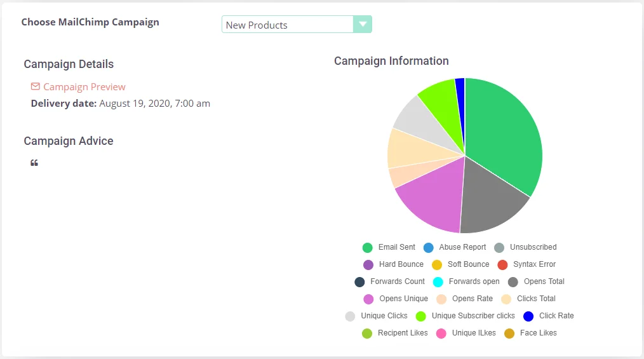Screen dimensions: 644x359
Task: Open the Campaign Preview link
Action: tap(84, 87)
